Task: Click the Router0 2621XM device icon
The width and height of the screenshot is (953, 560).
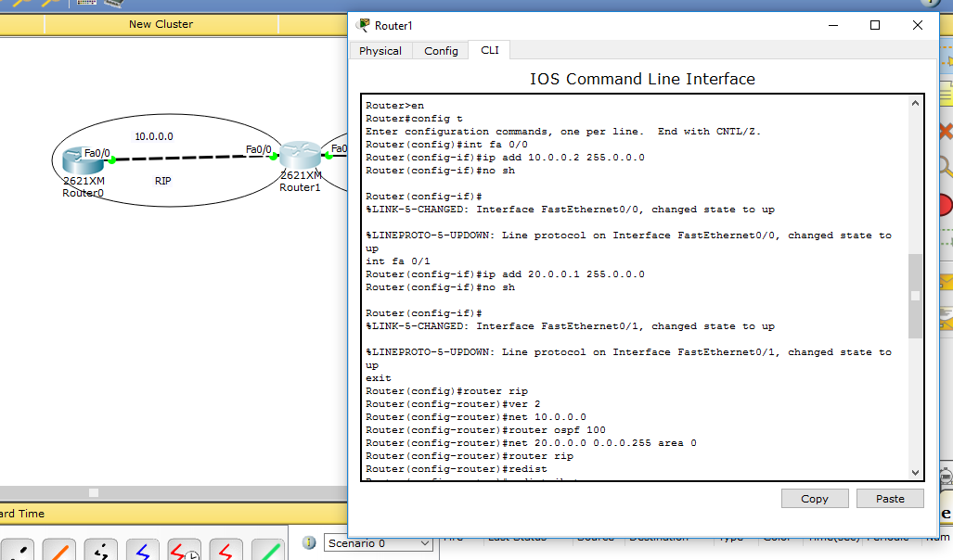Action: pos(84,160)
